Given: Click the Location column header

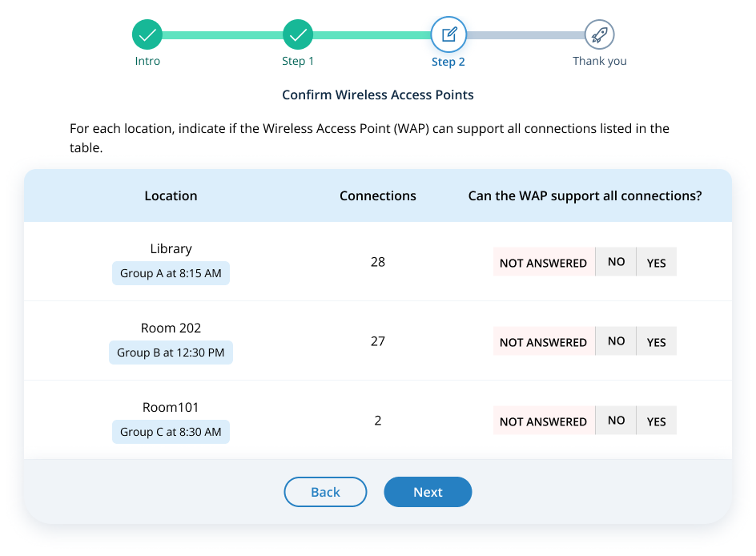Looking at the screenshot, I should click(x=171, y=195).
